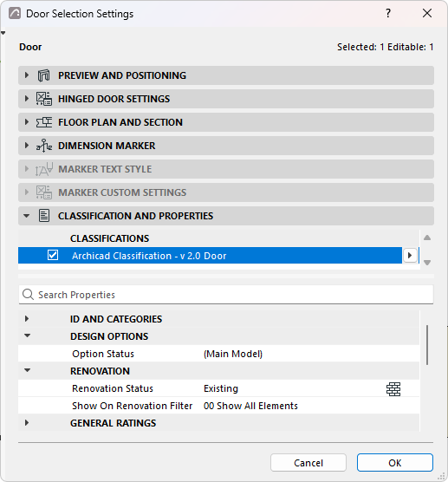This screenshot has height=482, width=448.
Task: Click the Door label at top left
Action: point(30,47)
